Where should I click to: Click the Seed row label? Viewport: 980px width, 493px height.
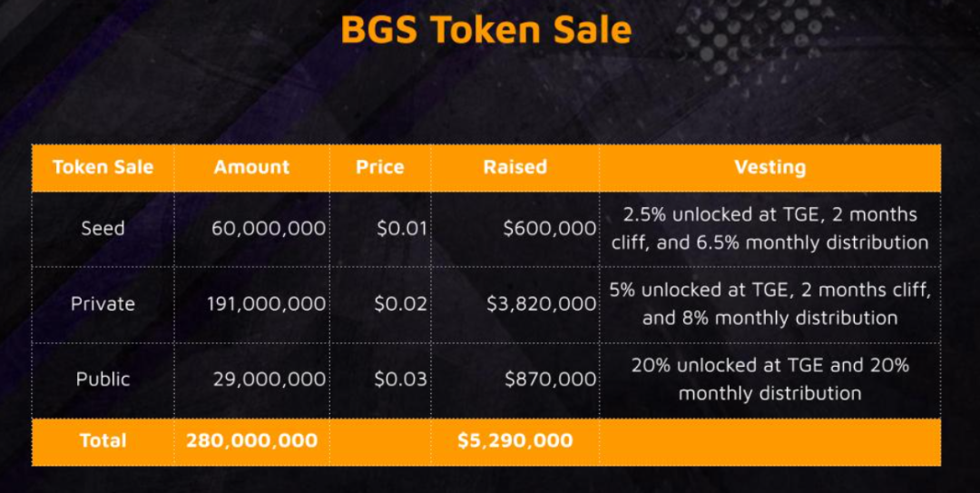coord(103,229)
